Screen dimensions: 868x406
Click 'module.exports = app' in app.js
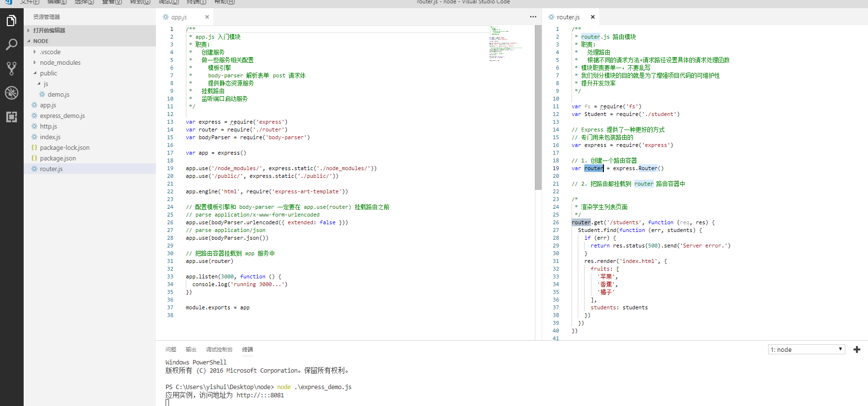218,307
